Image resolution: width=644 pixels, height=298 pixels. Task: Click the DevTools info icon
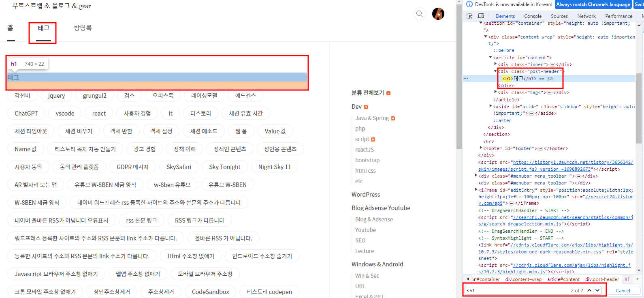pos(469,4)
